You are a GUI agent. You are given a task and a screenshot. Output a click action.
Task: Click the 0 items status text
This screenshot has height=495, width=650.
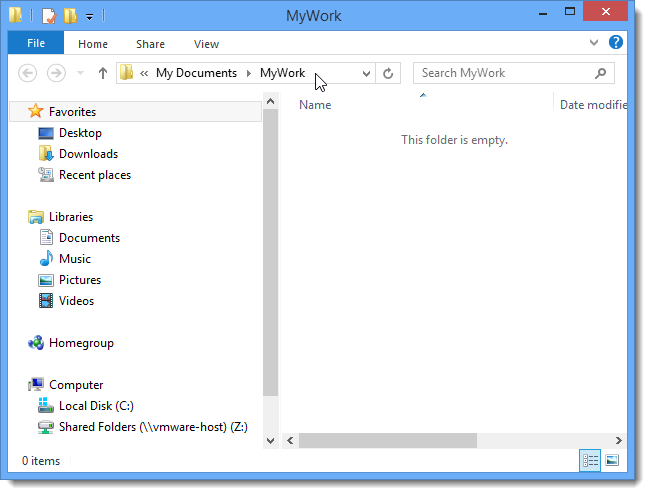(41, 461)
